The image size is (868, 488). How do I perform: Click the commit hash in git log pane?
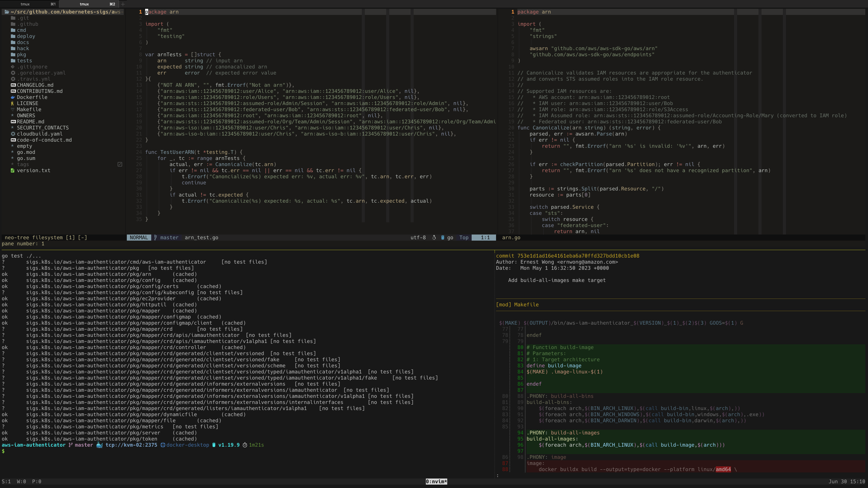578,256
